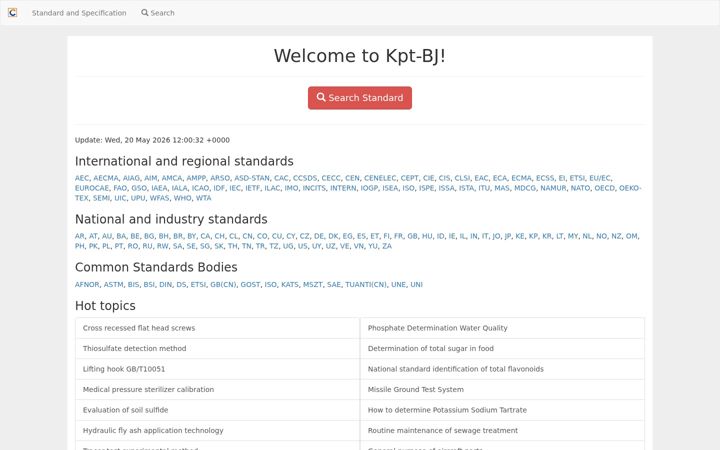Open the GB(CN) standards body link

click(223, 285)
